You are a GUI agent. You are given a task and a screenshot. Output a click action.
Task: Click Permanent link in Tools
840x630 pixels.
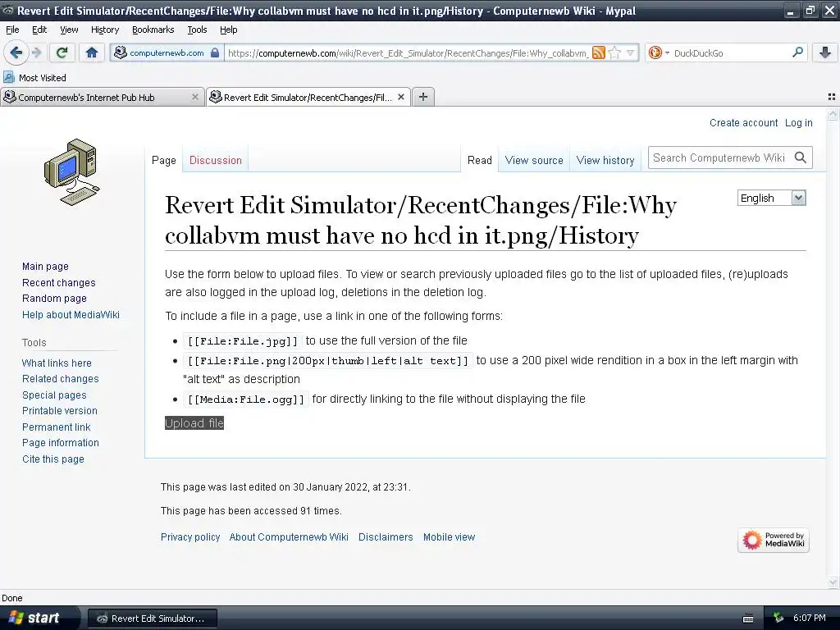tap(57, 427)
